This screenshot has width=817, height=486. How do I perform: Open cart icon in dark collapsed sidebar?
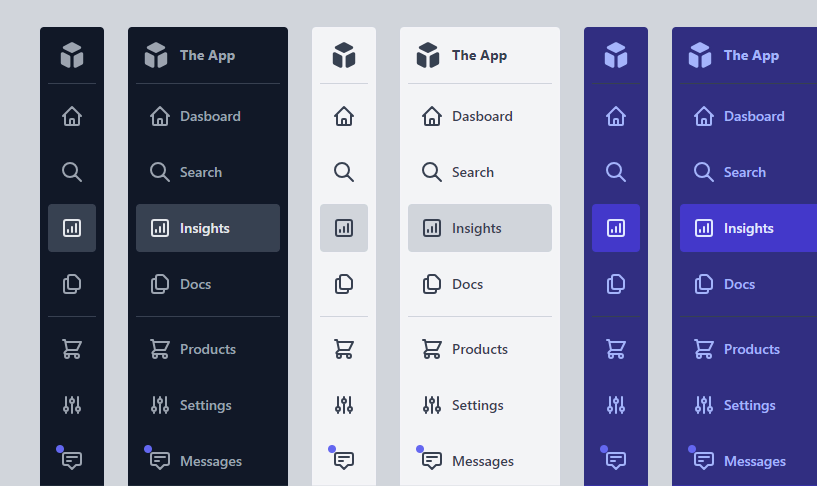click(x=72, y=349)
